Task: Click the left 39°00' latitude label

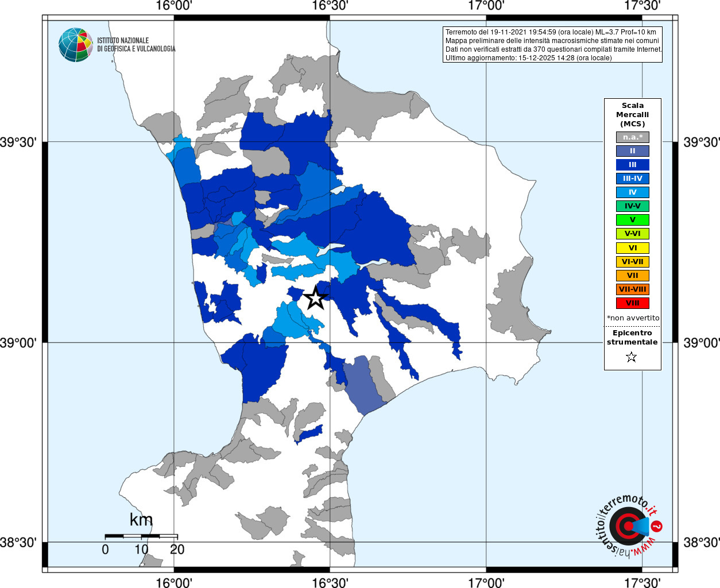Action: coord(18,343)
